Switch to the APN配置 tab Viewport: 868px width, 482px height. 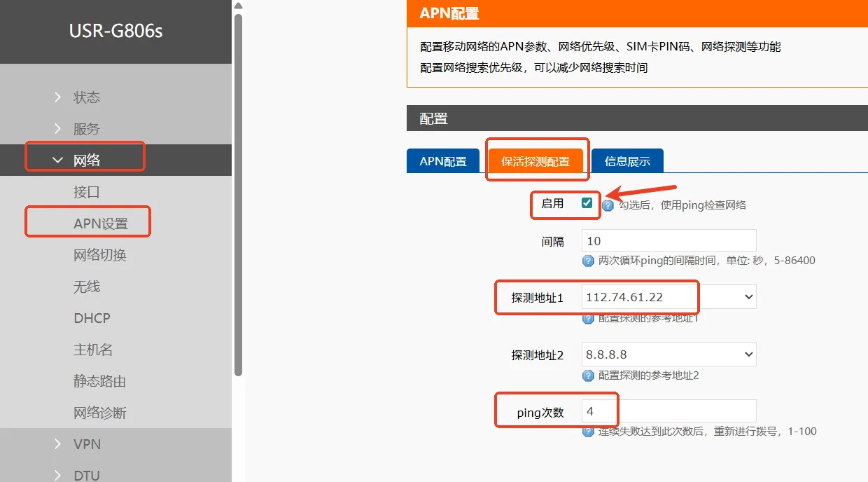443,161
